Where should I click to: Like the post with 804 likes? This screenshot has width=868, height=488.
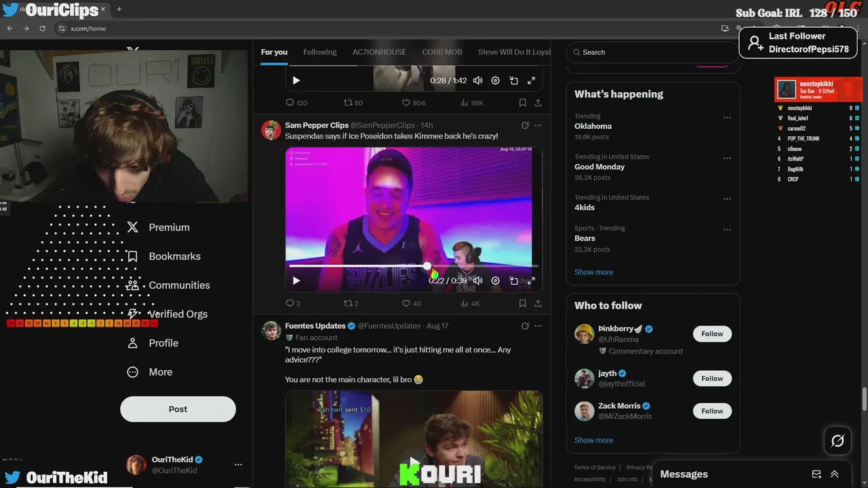coord(414,103)
